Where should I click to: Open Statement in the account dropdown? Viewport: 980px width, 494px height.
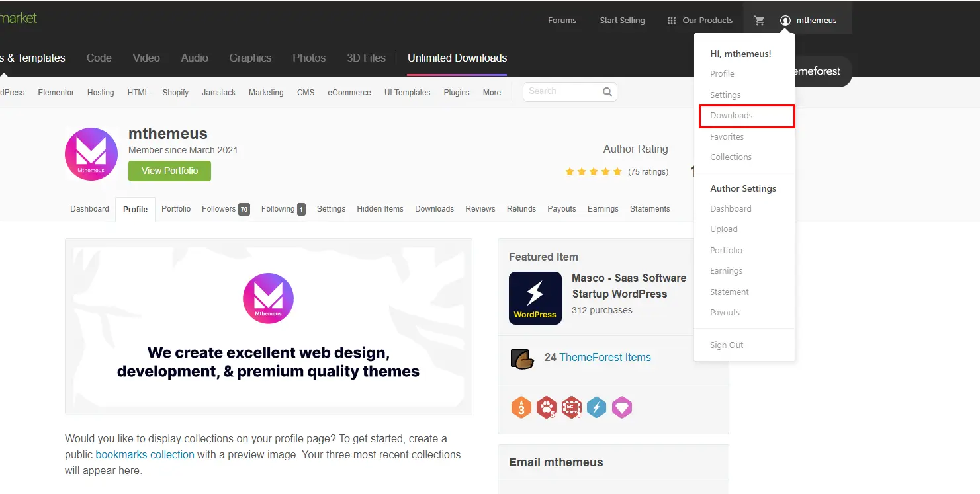coord(729,292)
